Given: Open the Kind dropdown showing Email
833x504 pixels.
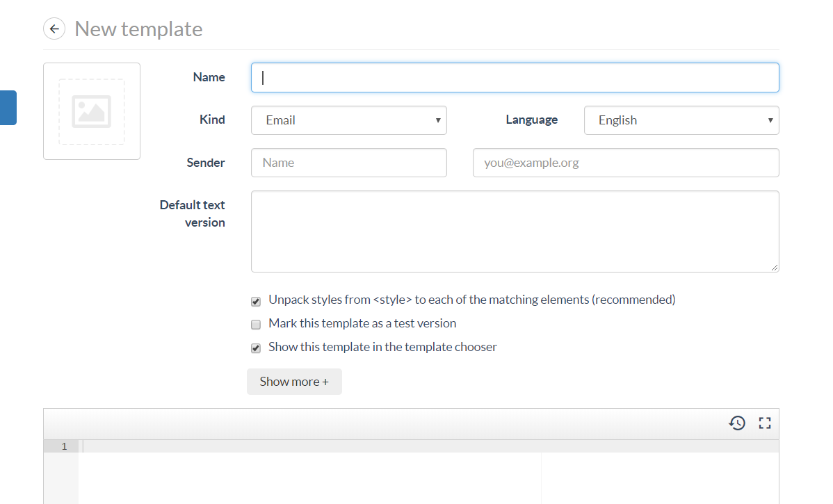Looking at the screenshot, I should point(348,120).
